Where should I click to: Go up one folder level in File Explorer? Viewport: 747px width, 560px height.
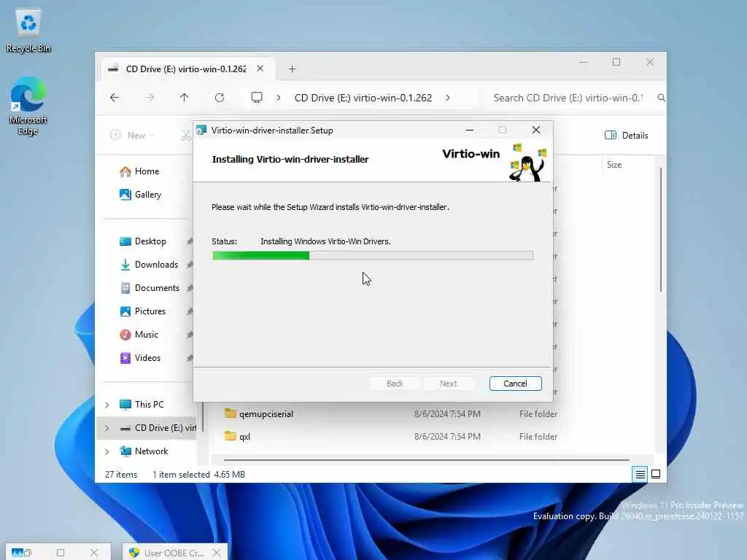[x=185, y=98]
